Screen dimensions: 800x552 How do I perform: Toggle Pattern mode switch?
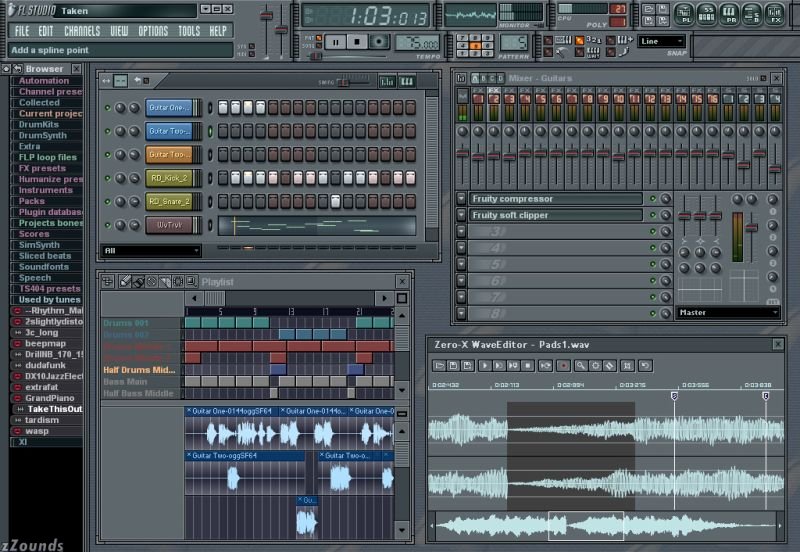click(x=318, y=38)
